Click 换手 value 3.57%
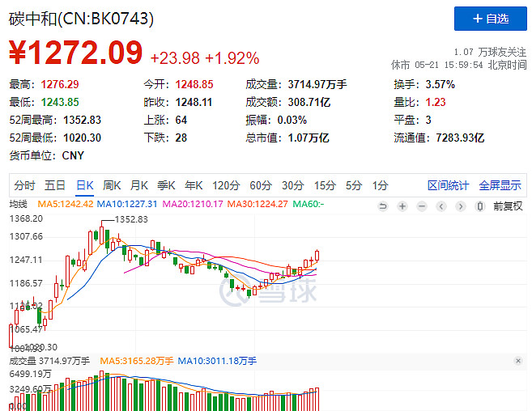The width and height of the screenshot is (532, 411). point(440,84)
